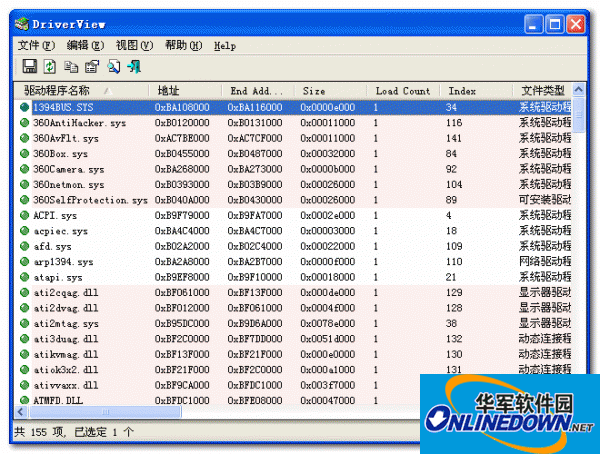Open the 编辑(E) menu

85,46
